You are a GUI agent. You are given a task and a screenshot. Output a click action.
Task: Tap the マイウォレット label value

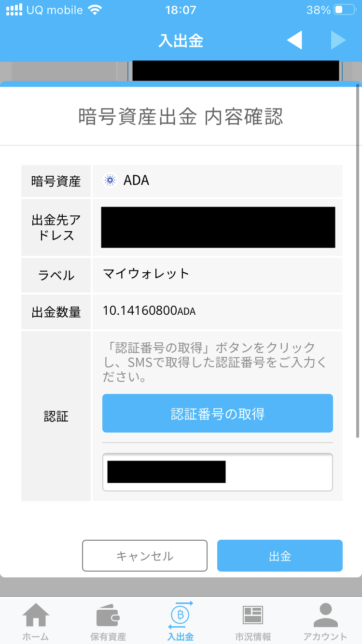click(146, 274)
